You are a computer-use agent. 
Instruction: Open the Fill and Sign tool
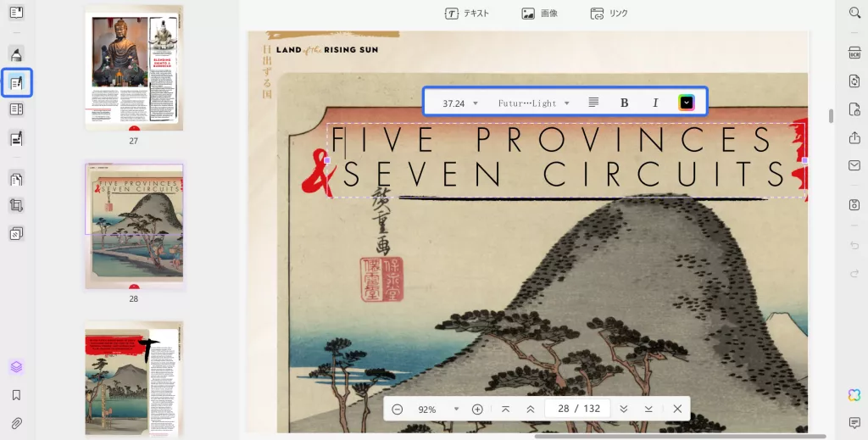(16, 138)
